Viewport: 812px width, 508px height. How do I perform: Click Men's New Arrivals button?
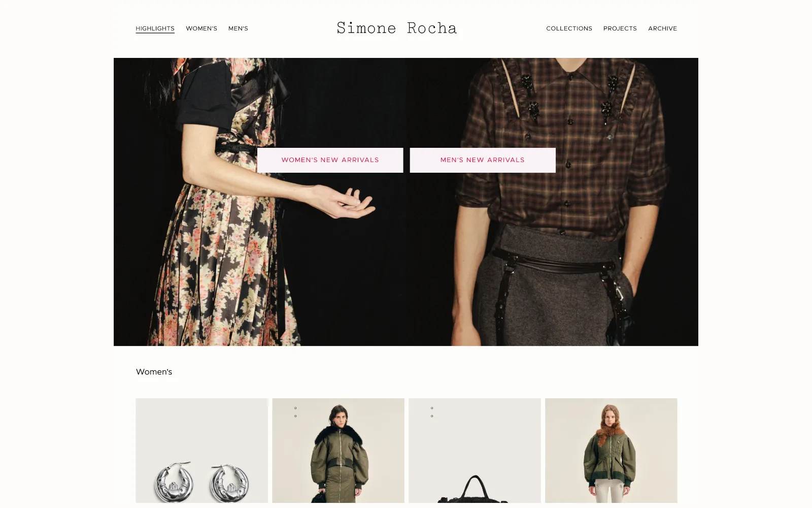pos(483,160)
